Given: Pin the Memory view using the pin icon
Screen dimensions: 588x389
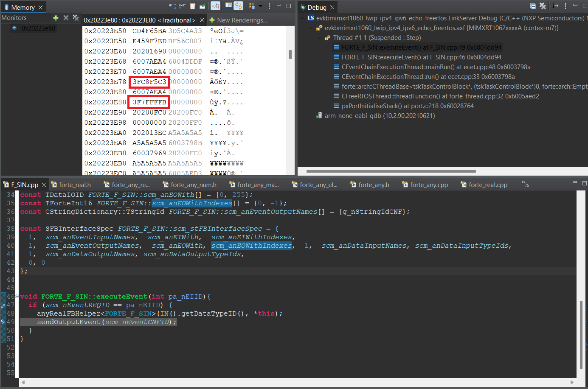Looking at the screenshot, I should pos(203,6).
